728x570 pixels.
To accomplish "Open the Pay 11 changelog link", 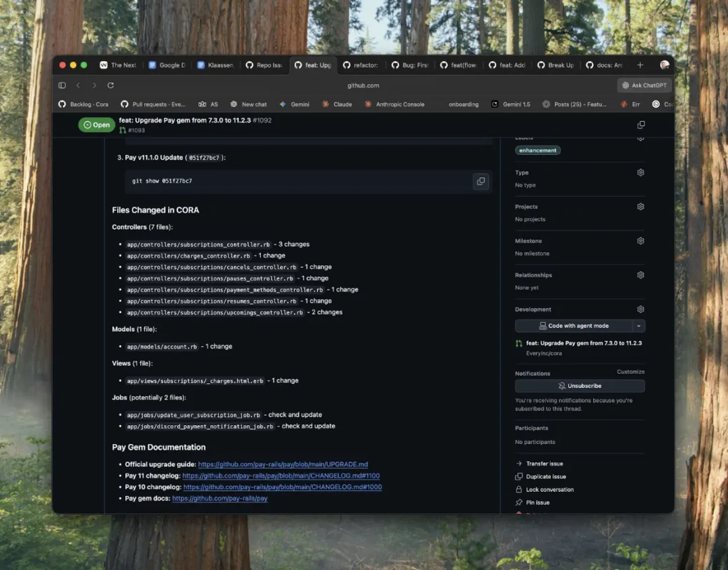I will [281, 476].
